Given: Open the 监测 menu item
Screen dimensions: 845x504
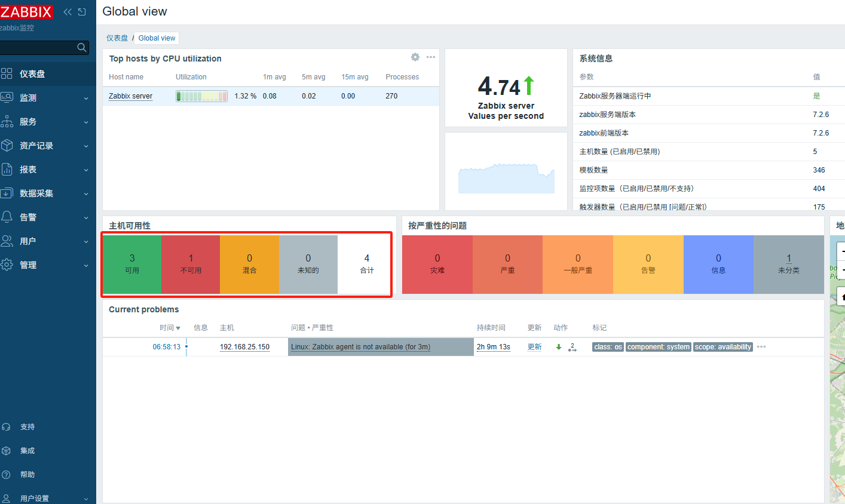Looking at the screenshot, I should pos(48,97).
